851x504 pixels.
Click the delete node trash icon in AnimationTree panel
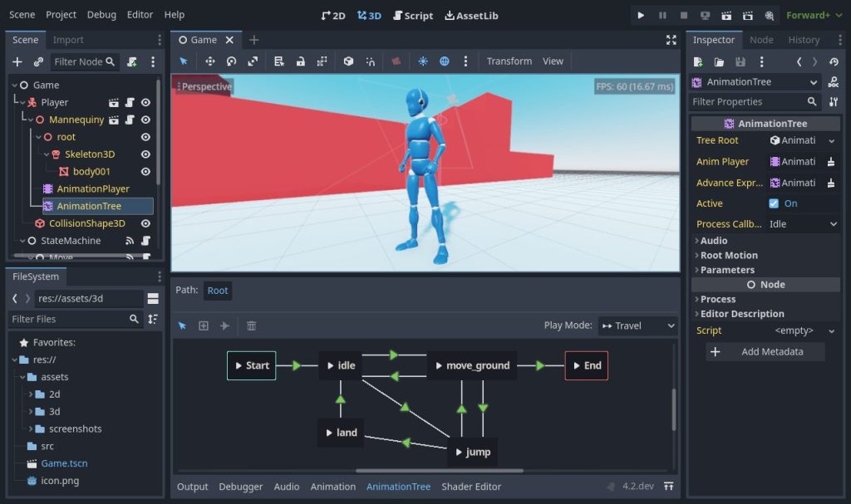pyautogui.click(x=252, y=325)
